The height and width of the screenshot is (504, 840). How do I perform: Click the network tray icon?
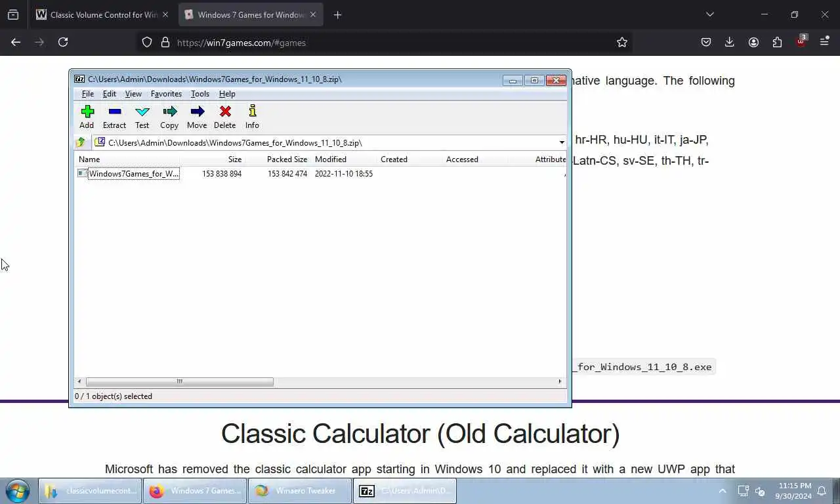(743, 491)
